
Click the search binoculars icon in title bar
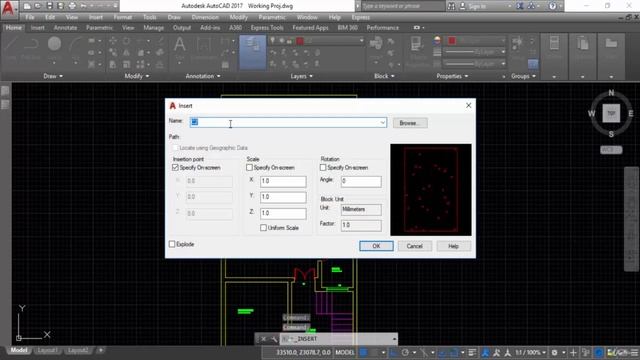tap(451, 6)
